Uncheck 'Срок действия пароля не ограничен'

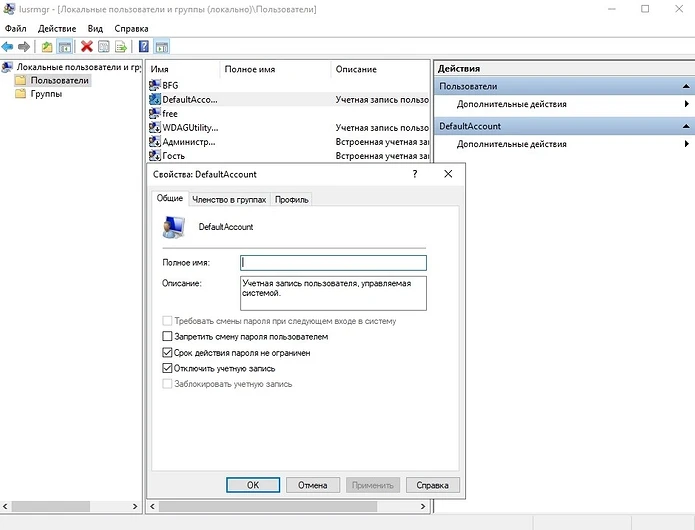coord(167,353)
